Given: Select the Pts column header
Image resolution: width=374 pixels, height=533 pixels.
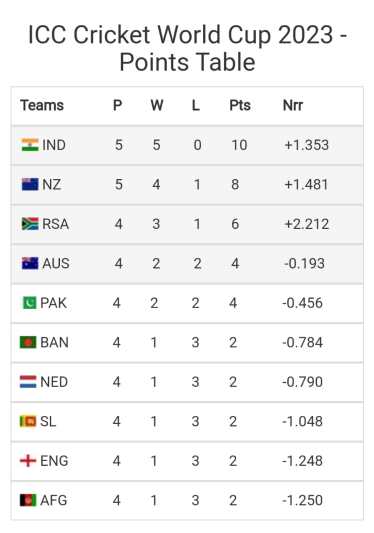Looking at the screenshot, I should point(240,105).
